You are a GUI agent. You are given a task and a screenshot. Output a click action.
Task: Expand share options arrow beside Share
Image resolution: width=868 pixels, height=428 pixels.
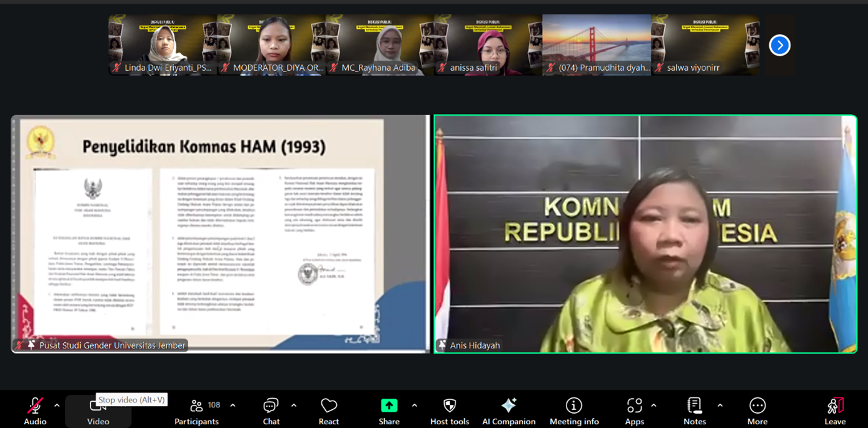click(x=414, y=405)
